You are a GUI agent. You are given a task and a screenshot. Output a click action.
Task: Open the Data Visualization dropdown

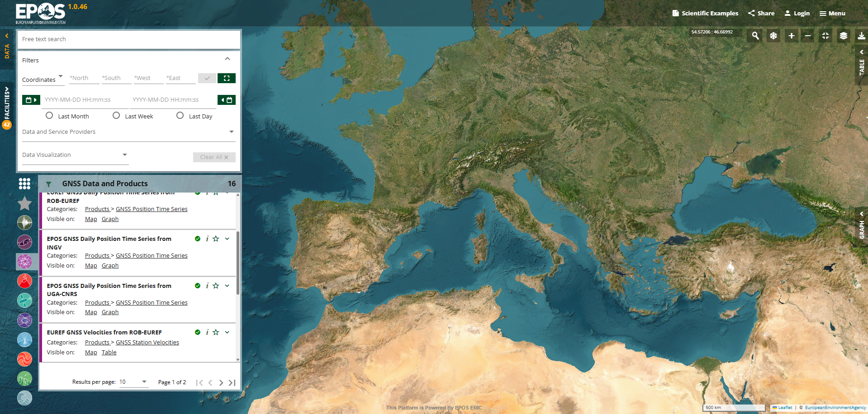click(x=75, y=155)
